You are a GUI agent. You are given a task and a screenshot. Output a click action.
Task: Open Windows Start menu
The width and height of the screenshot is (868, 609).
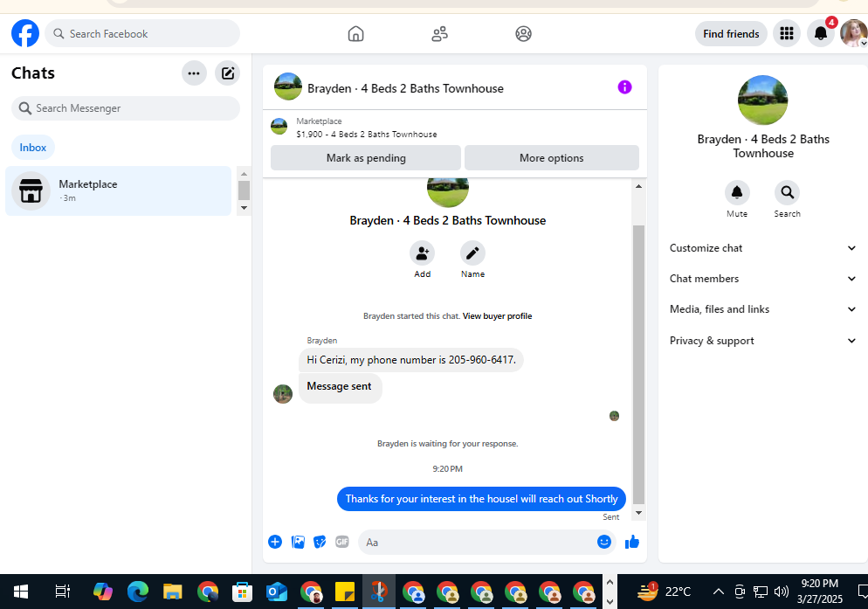[21, 592]
